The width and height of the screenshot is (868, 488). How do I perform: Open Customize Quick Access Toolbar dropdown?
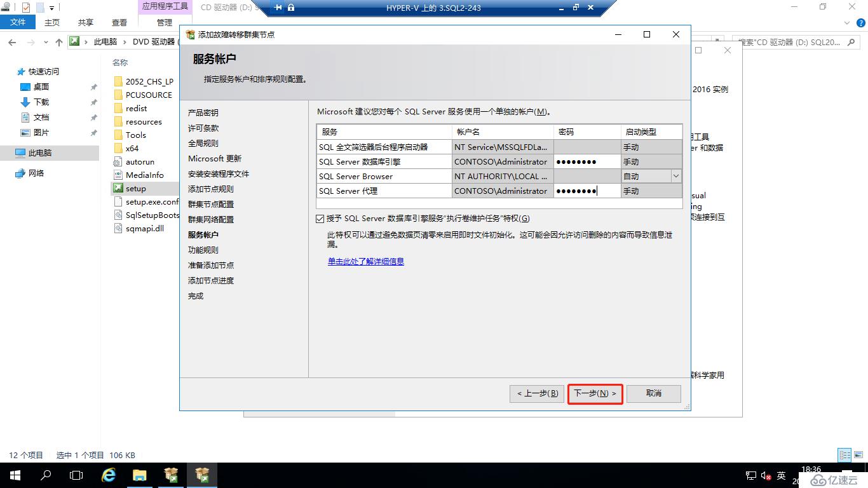[52, 8]
